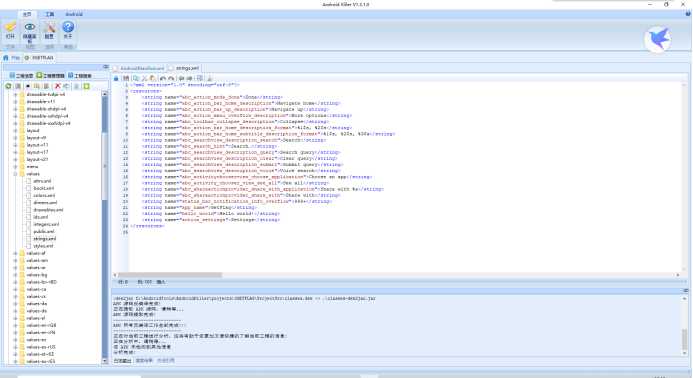Expand the menu folder node
Screen dimensions: 693x378
tap(15, 167)
